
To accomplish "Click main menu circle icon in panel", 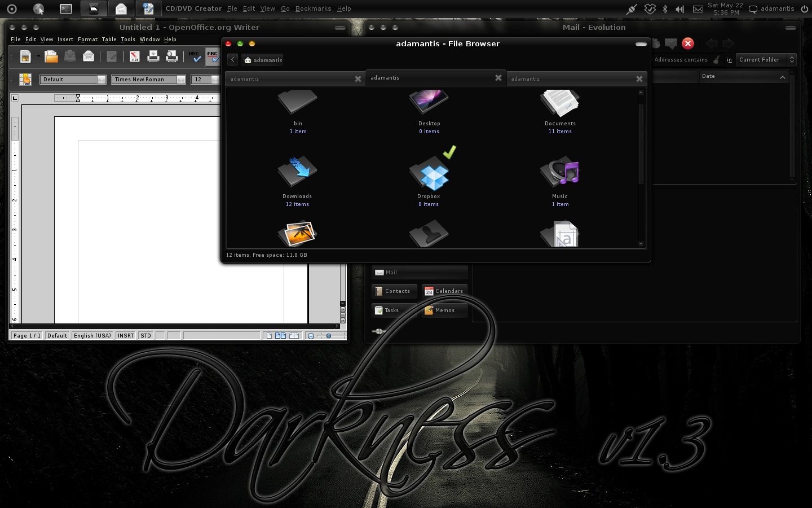I will click(11, 8).
